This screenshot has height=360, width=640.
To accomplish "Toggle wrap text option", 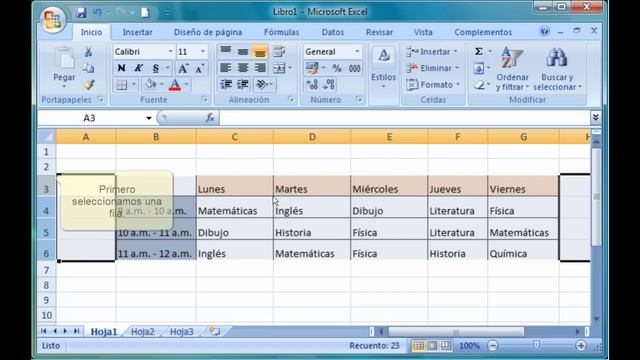I will [x=279, y=51].
